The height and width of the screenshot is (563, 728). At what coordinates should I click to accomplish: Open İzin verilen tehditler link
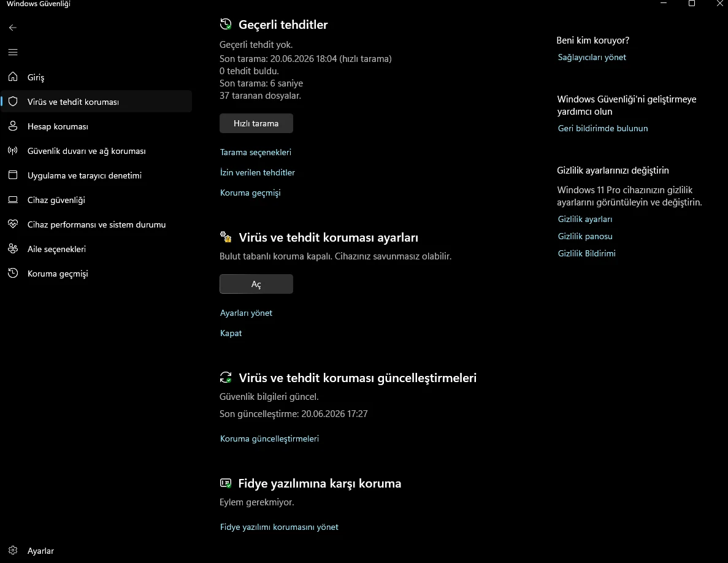(x=257, y=172)
